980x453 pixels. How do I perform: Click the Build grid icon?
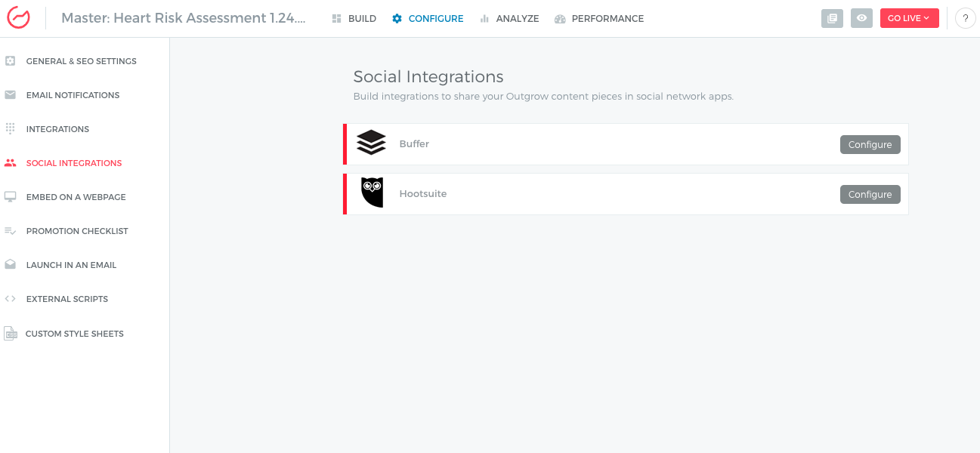337,19
